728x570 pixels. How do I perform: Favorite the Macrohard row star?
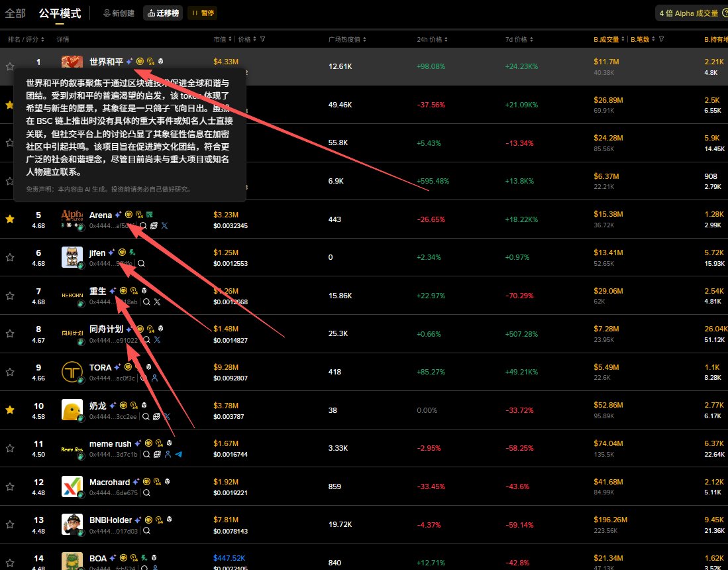click(10, 487)
